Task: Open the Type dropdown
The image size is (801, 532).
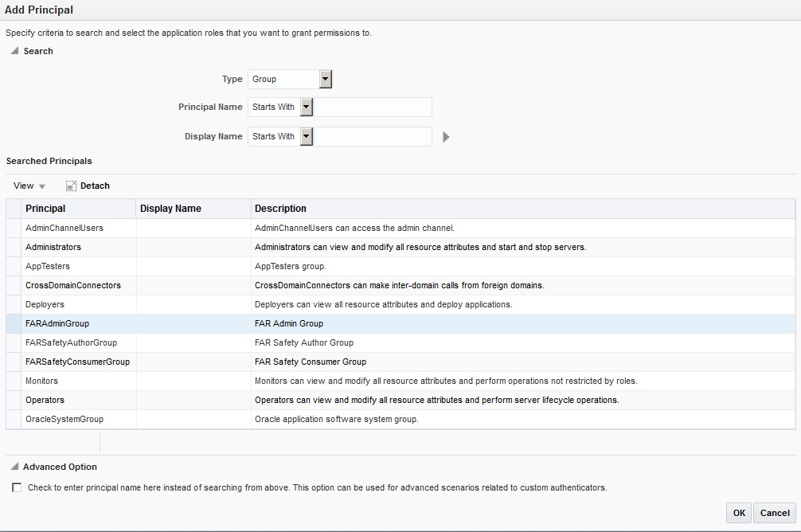Action: (x=325, y=79)
